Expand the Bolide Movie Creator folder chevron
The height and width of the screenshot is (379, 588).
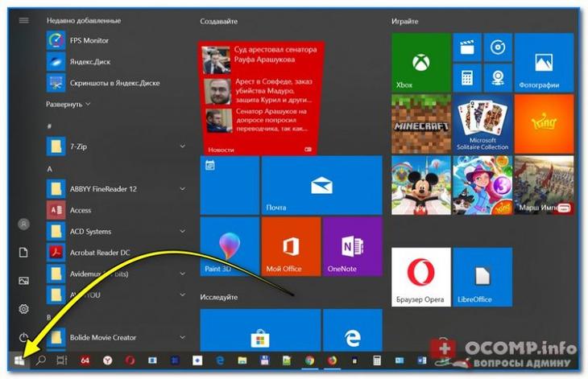(x=183, y=337)
